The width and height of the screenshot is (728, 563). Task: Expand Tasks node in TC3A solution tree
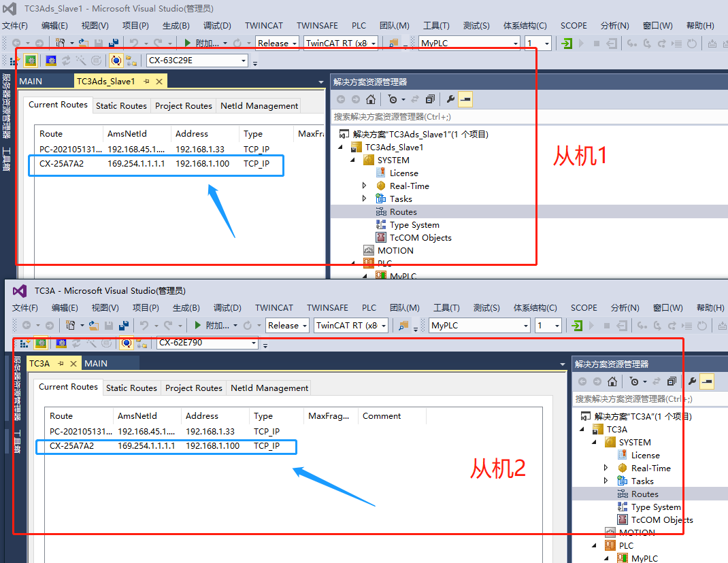point(606,481)
